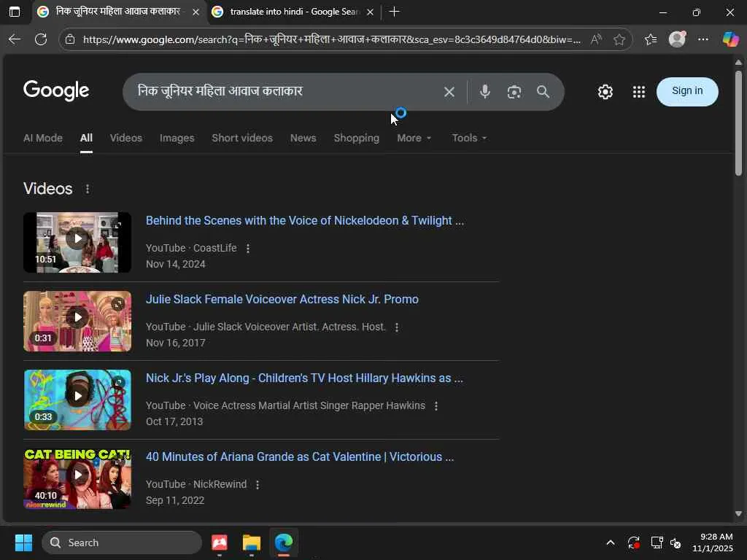Viewport: 747px width, 560px height.
Task: Open Behind the Scenes Nickelodeon video link
Action: click(304, 220)
